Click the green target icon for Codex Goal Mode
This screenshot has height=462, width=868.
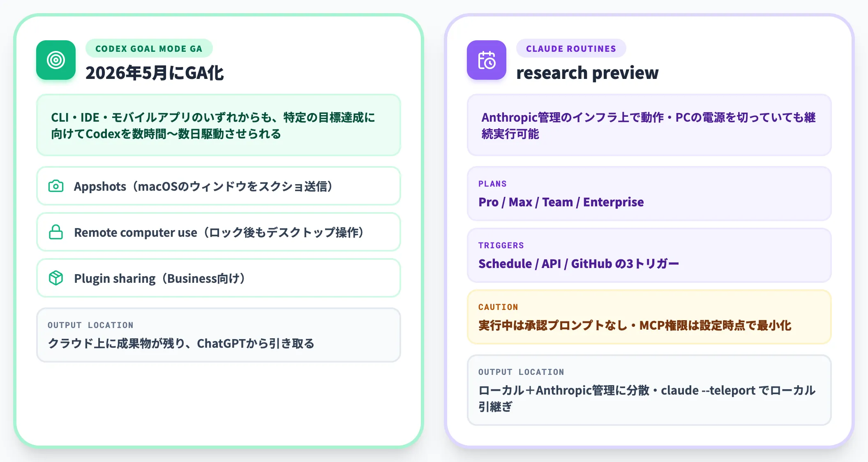[56, 60]
